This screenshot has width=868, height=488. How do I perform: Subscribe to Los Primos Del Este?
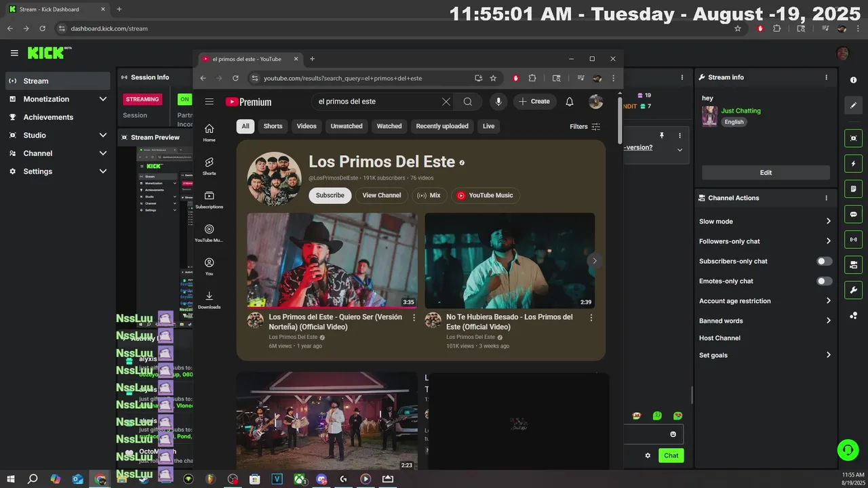coord(330,195)
